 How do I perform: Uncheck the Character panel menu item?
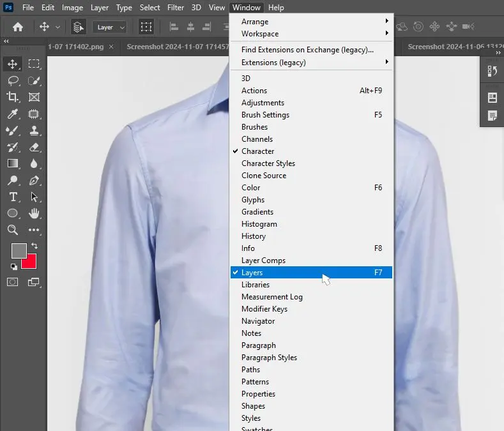tap(257, 151)
